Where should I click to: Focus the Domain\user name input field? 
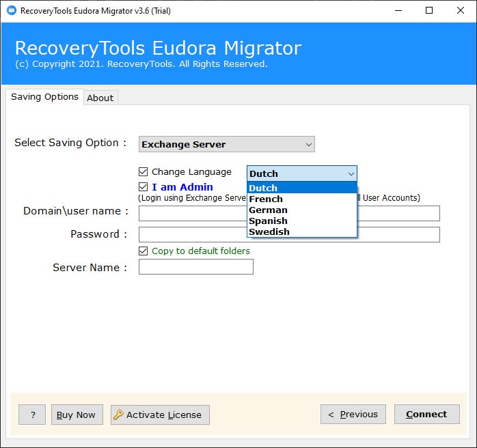tap(289, 213)
